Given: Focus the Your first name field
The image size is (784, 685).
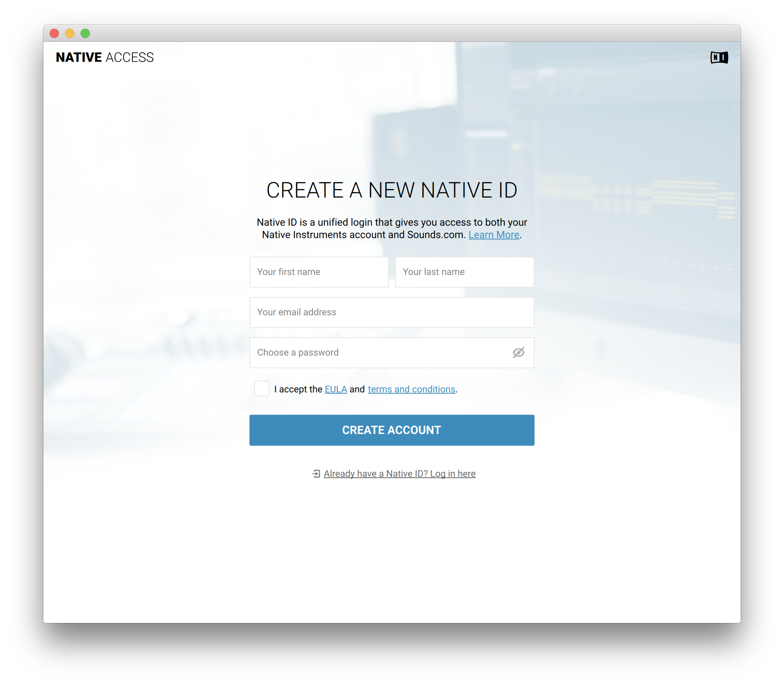Looking at the screenshot, I should [319, 272].
